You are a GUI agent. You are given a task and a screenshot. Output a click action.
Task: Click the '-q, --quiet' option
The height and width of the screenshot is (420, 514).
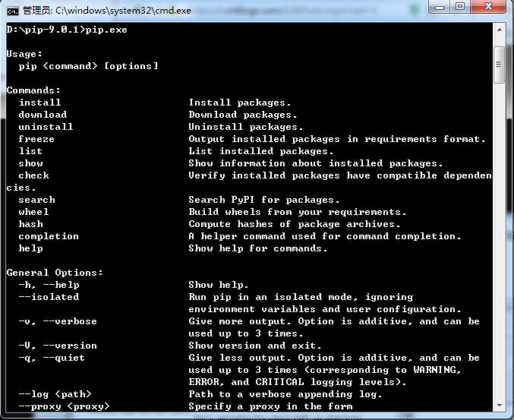[52, 358]
